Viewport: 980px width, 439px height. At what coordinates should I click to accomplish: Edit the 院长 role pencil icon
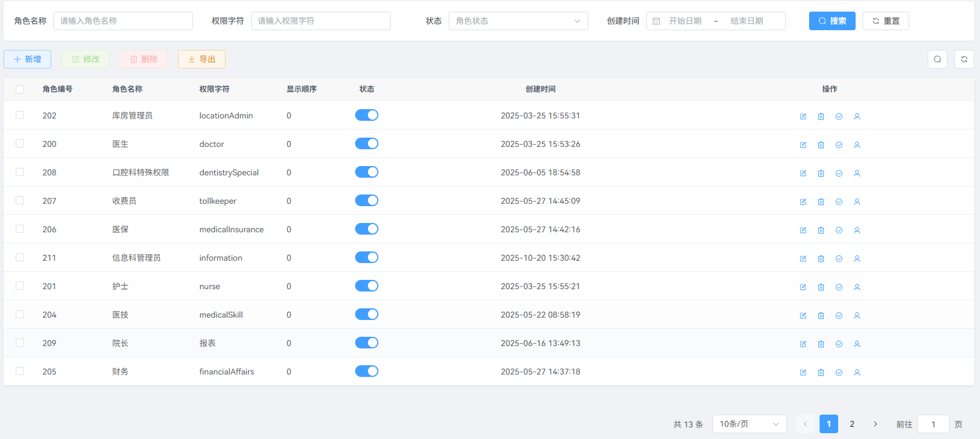coord(803,344)
